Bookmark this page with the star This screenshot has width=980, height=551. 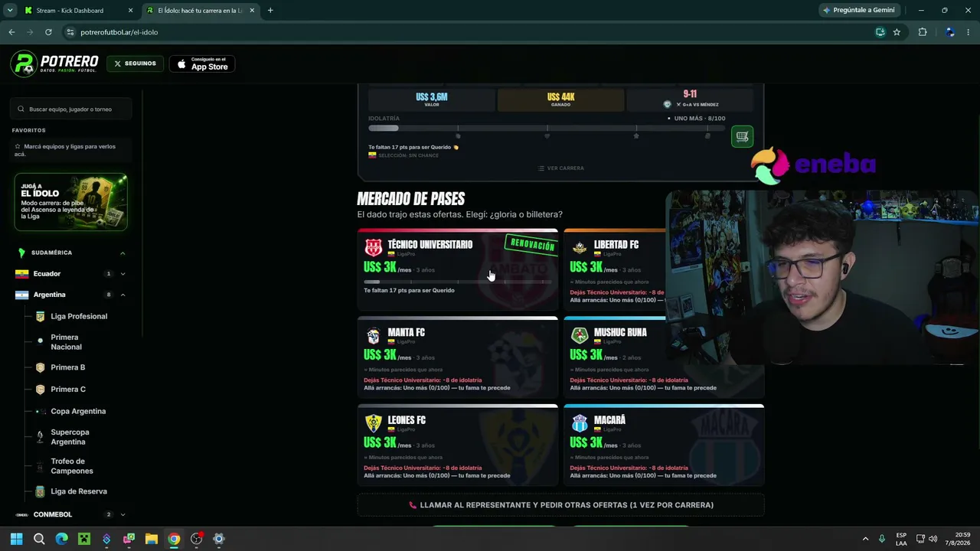tap(897, 32)
